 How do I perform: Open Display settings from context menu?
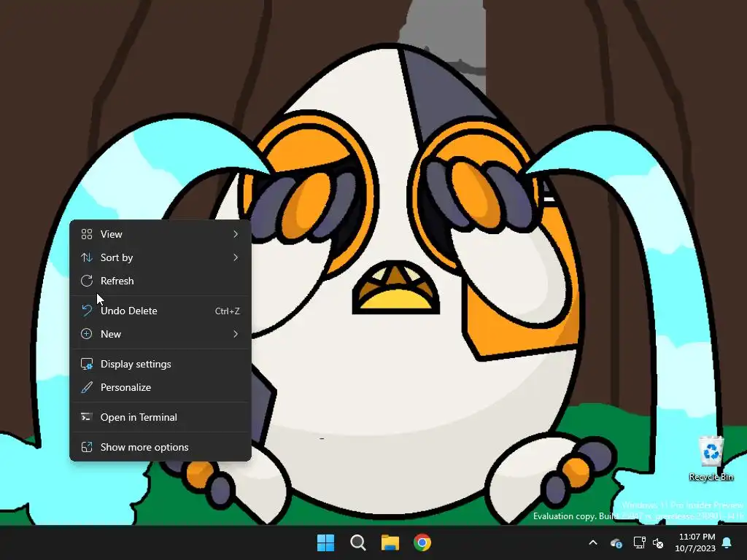pos(160,364)
